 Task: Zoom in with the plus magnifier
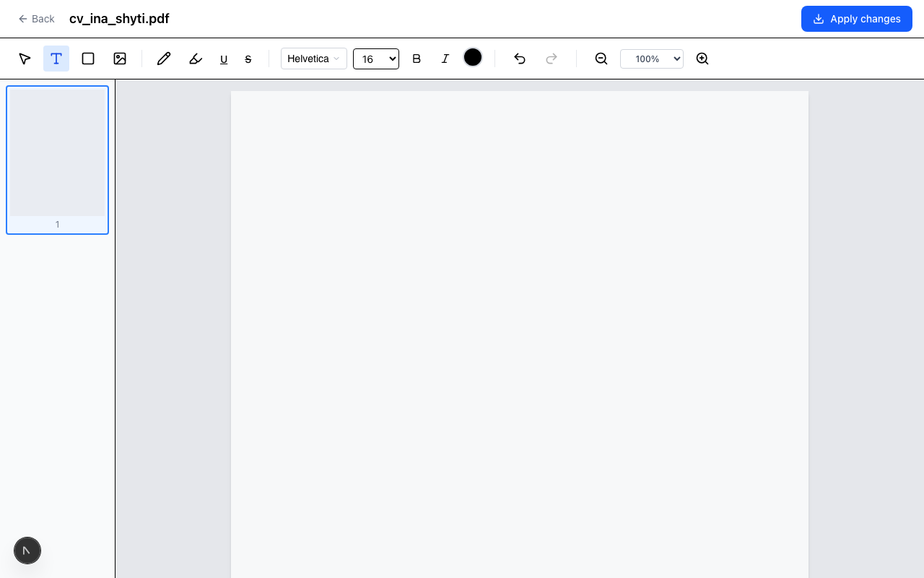(x=702, y=59)
